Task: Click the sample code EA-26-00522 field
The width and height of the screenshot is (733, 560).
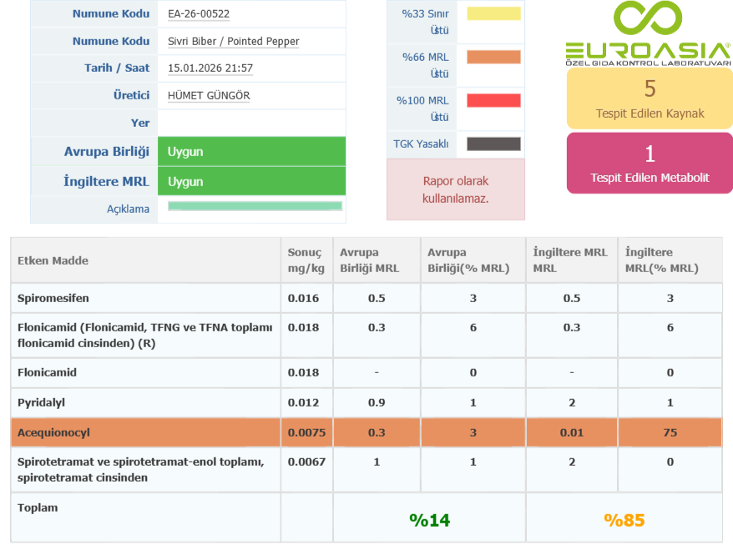Action: 199,14
